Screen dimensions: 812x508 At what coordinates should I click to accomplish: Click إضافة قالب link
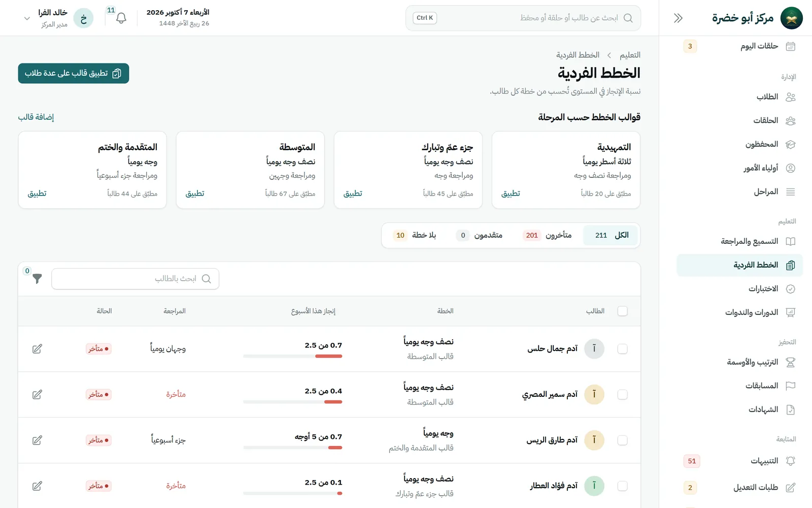click(36, 117)
